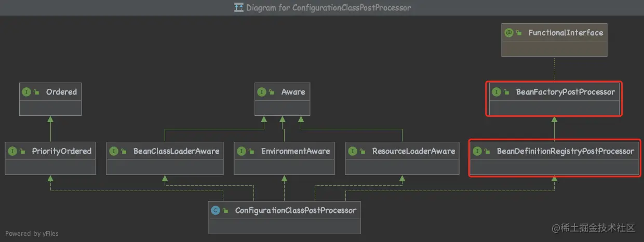Select the FunctionalInterface annotation label
The height and width of the screenshot is (242, 644).
click(566, 33)
